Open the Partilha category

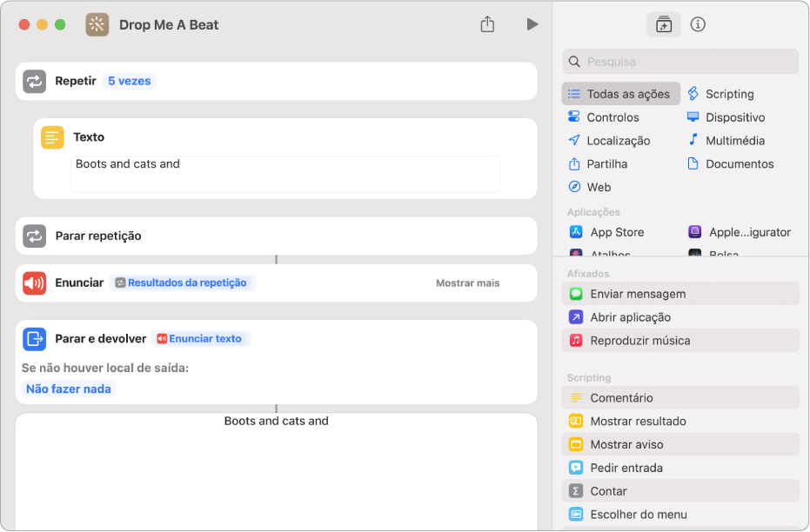point(598,163)
